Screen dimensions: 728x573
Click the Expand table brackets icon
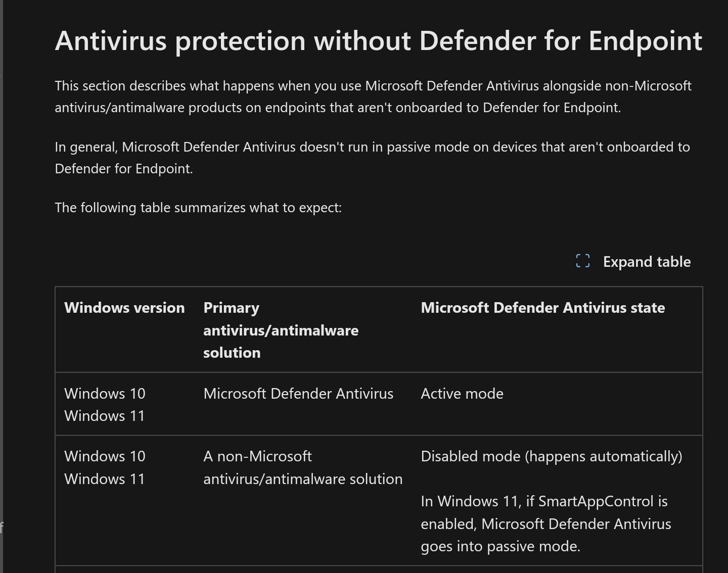(582, 261)
